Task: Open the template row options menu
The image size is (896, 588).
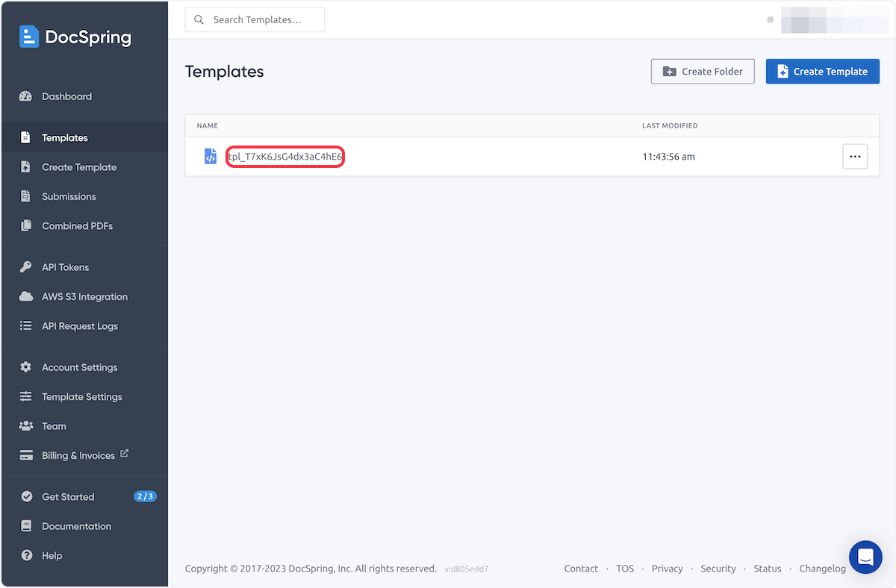Action: [x=855, y=157]
